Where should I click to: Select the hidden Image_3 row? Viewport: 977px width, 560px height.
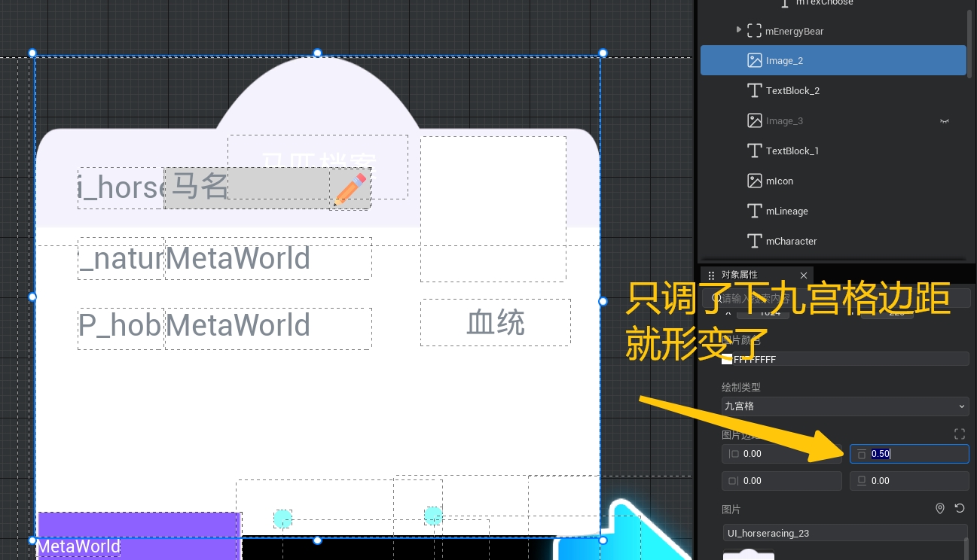(x=833, y=120)
